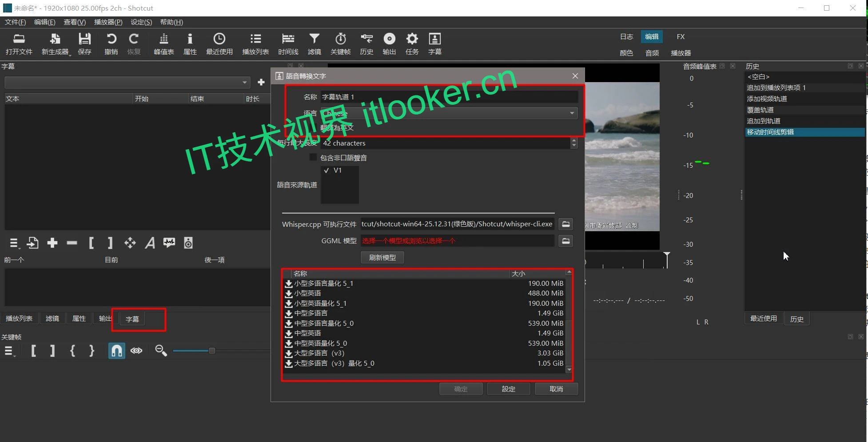Viewport: 868px width, 442px height.
Task: Browse for the GGML model file
Action: pos(565,241)
